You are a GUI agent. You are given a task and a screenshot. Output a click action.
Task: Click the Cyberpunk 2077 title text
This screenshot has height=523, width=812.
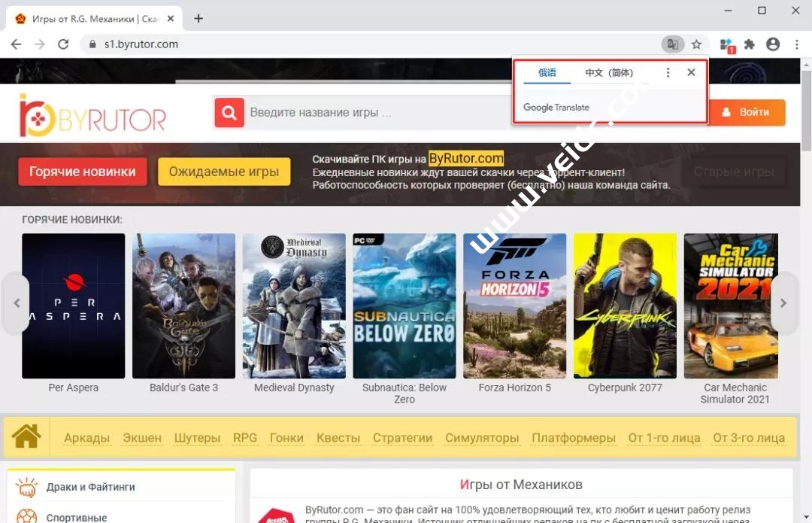[625, 388]
